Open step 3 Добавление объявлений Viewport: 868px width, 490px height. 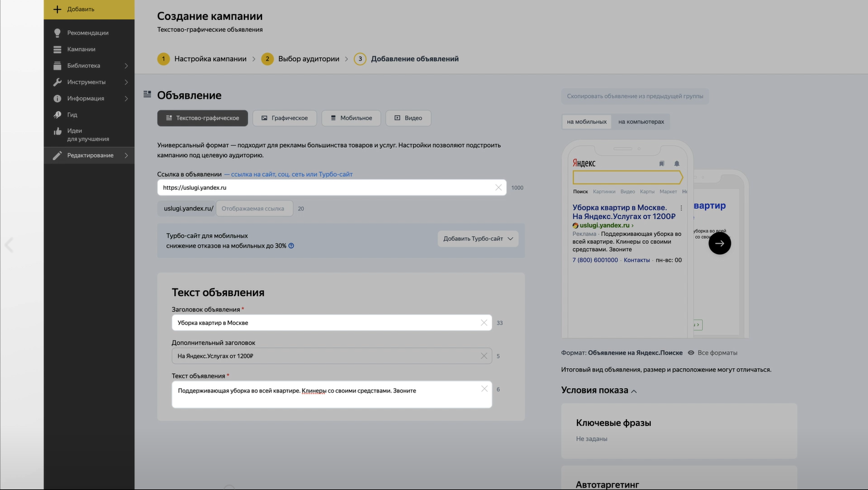pyautogui.click(x=406, y=59)
